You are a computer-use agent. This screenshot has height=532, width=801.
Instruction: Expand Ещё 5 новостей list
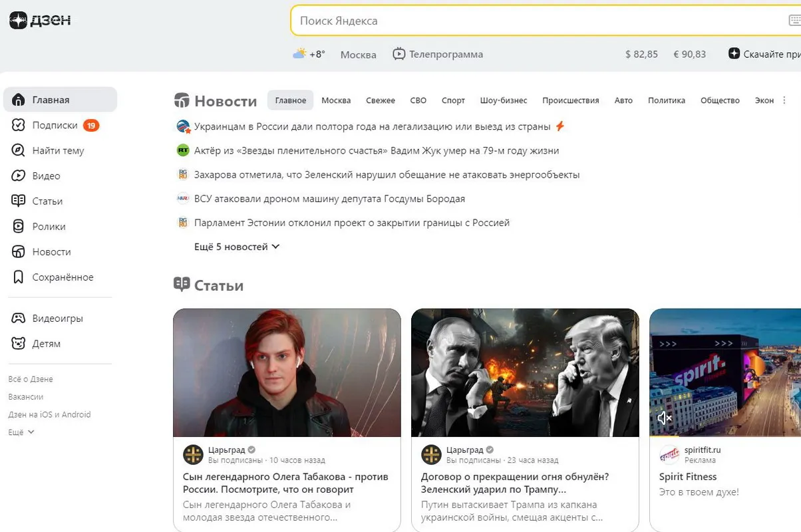237,247
